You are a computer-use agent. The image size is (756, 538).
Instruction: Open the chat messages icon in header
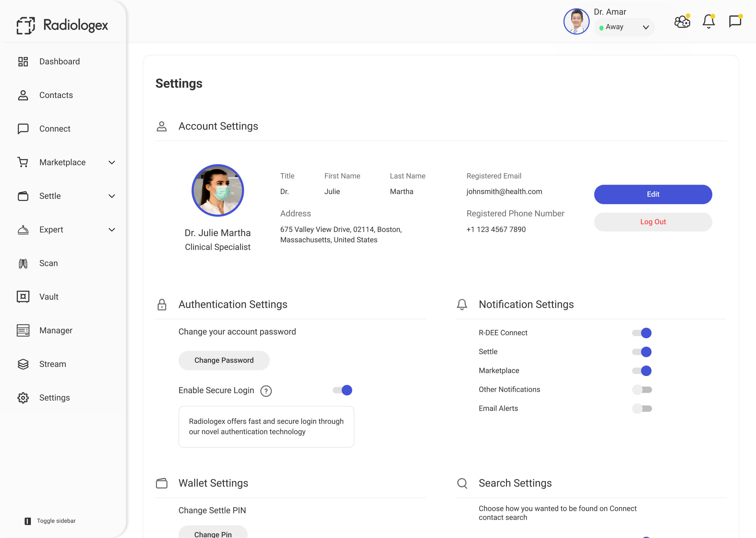[735, 21]
